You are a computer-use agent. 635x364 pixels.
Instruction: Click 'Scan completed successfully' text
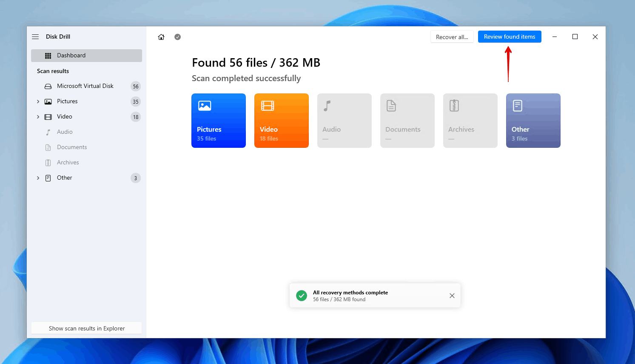pos(246,78)
